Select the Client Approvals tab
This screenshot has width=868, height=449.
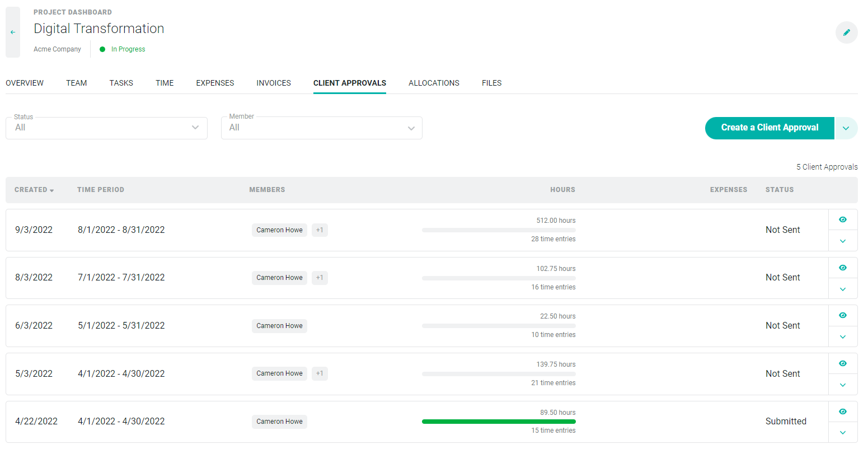(x=350, y=83)
